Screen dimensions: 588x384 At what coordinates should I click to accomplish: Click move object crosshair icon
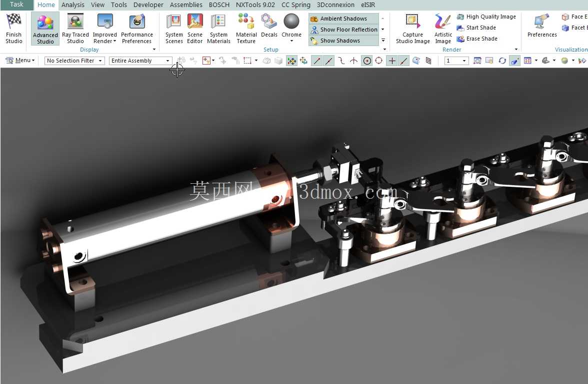(x=304, y=61)
